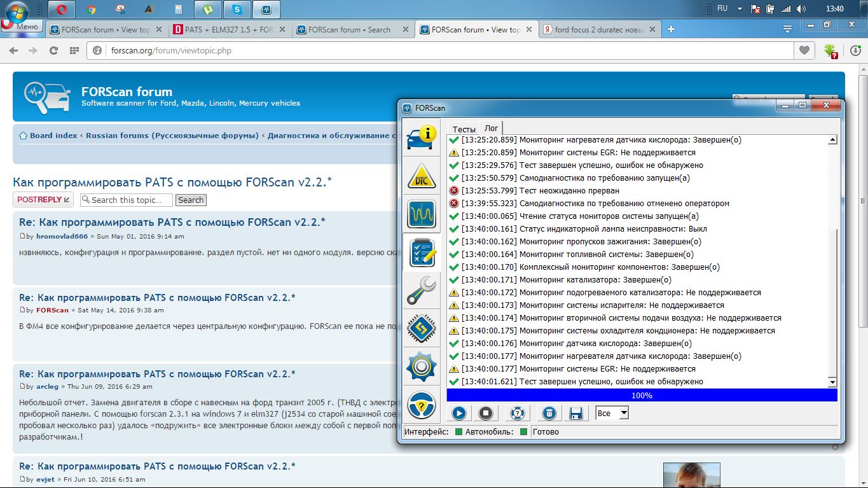Screen dimensions: 868x488
Task: Switch to the Тесты tab
Action: [464, 129]
